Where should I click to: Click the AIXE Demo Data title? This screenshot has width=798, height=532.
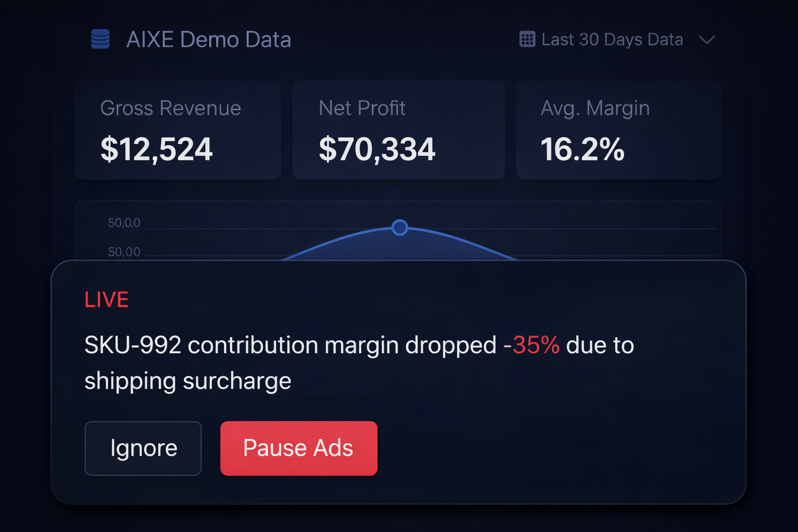208,39
